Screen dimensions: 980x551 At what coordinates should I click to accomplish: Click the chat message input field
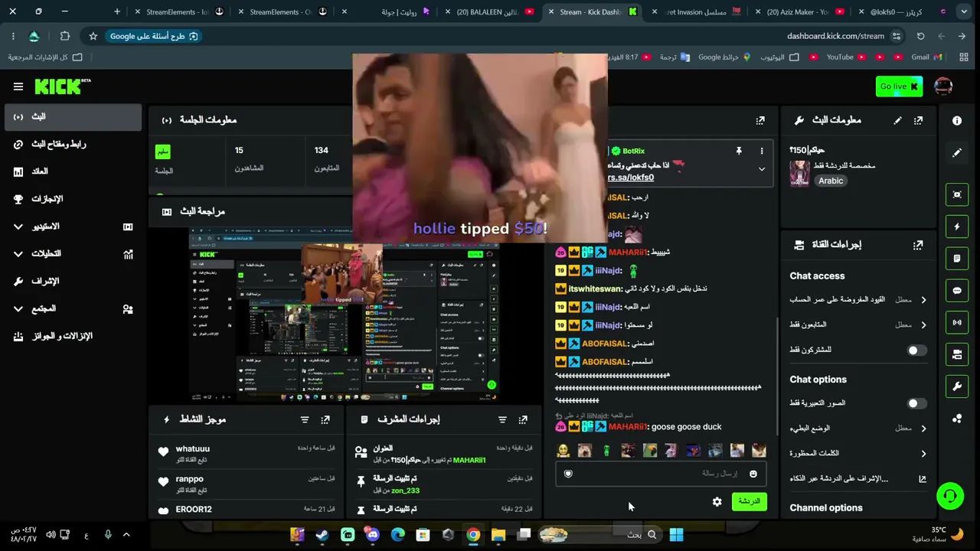(x=661, y=474)
